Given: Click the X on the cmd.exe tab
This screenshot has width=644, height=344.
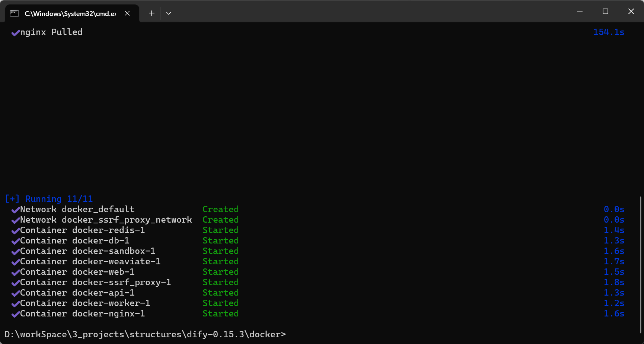Looking at the screenshot, I should click(x=127, y=13).
